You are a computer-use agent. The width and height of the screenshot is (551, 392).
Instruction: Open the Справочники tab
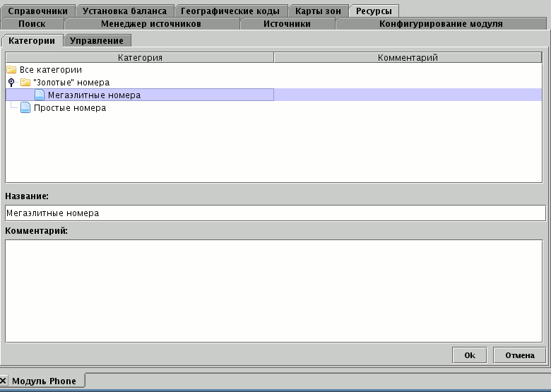coord(37,11)
